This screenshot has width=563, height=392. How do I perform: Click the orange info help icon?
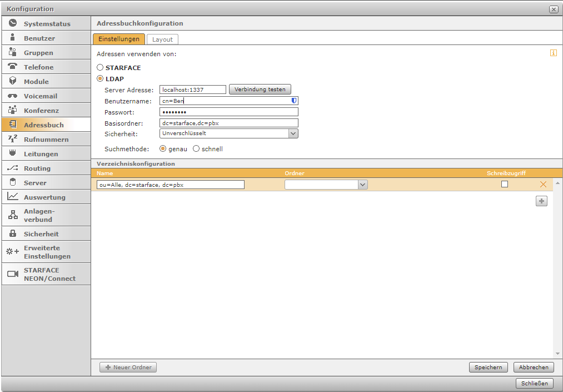tap(553, 53)
